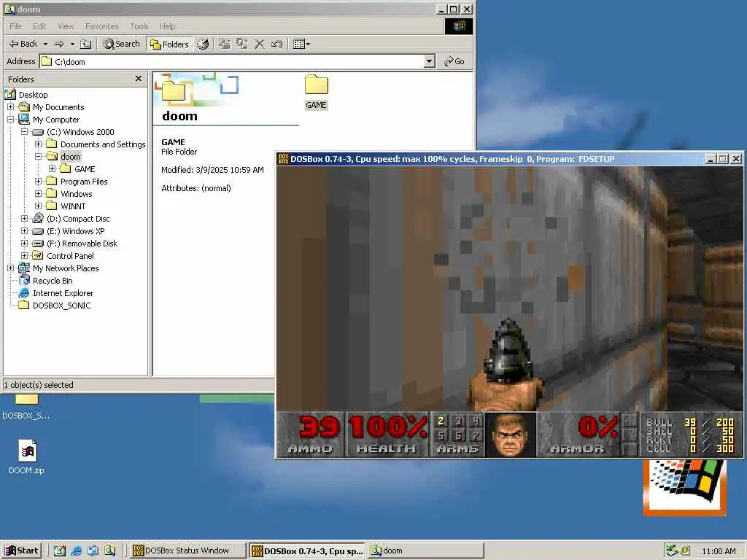Collapse My Computer in folder tree
747x560 pixels.
pyautogui.click(x=10, y=120)
